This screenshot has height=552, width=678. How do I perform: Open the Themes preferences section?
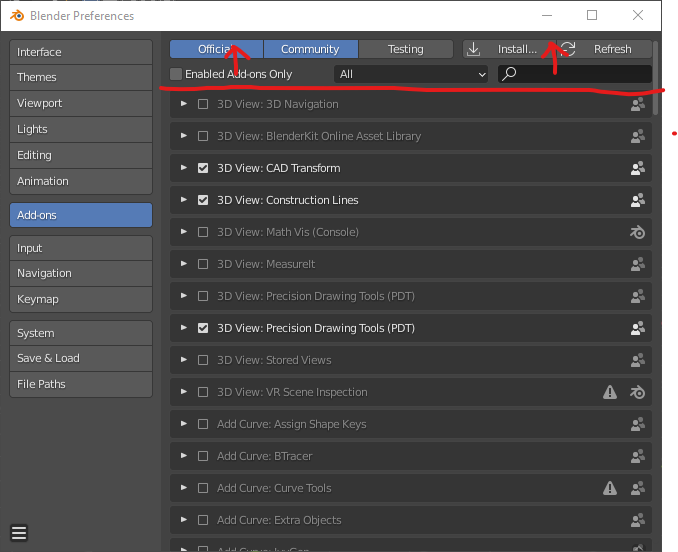point(81,77)
